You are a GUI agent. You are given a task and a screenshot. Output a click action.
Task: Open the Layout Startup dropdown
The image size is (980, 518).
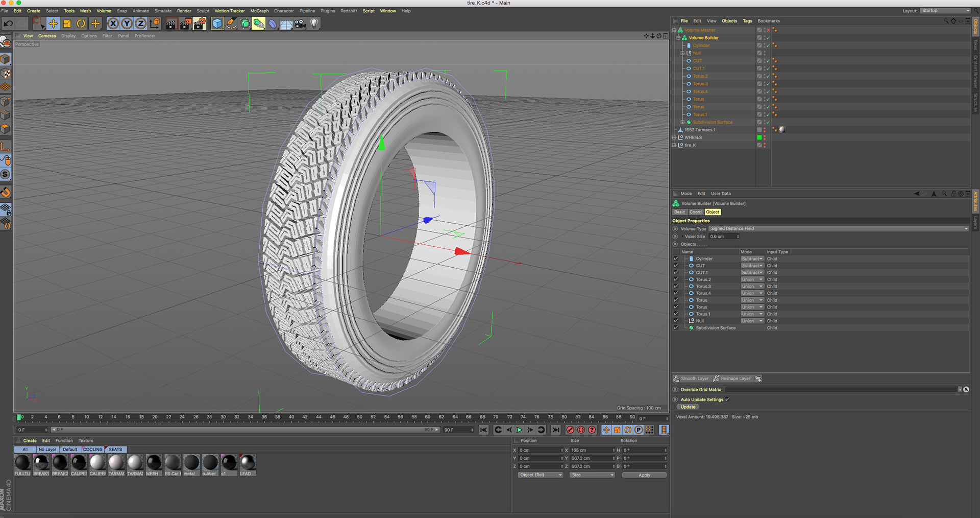945,11
